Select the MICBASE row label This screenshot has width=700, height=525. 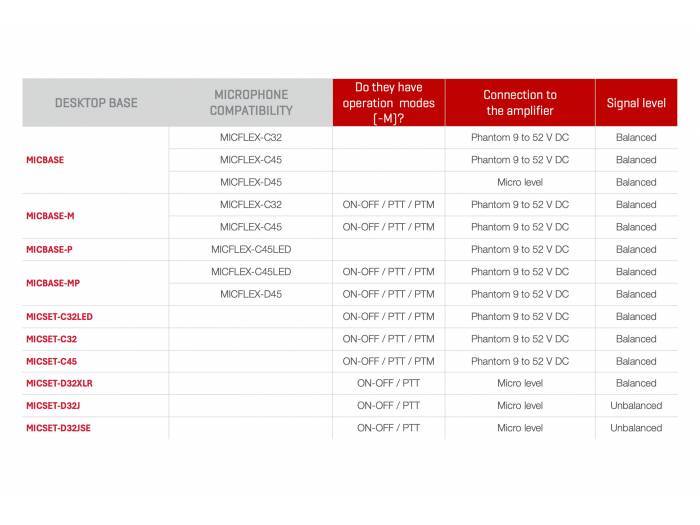click(x=45, y=160)
